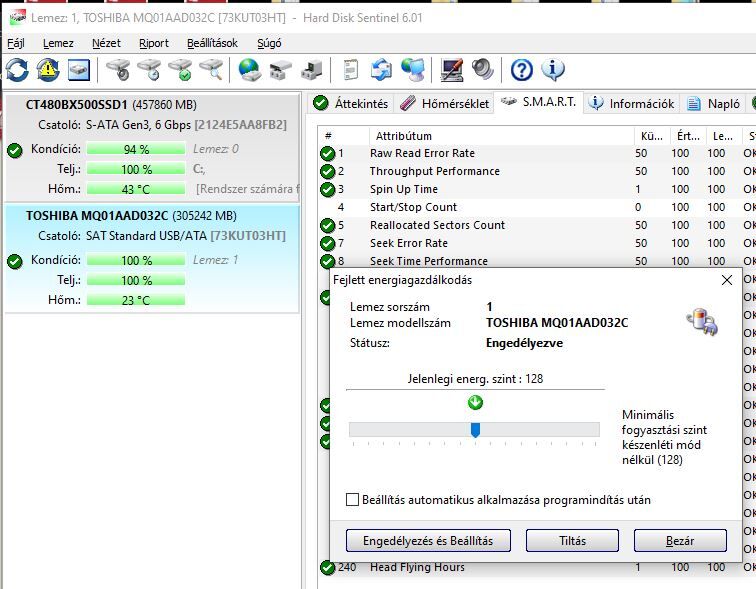Open the Napló tab
Screen dimensions: 756x589
coord(714,103)
